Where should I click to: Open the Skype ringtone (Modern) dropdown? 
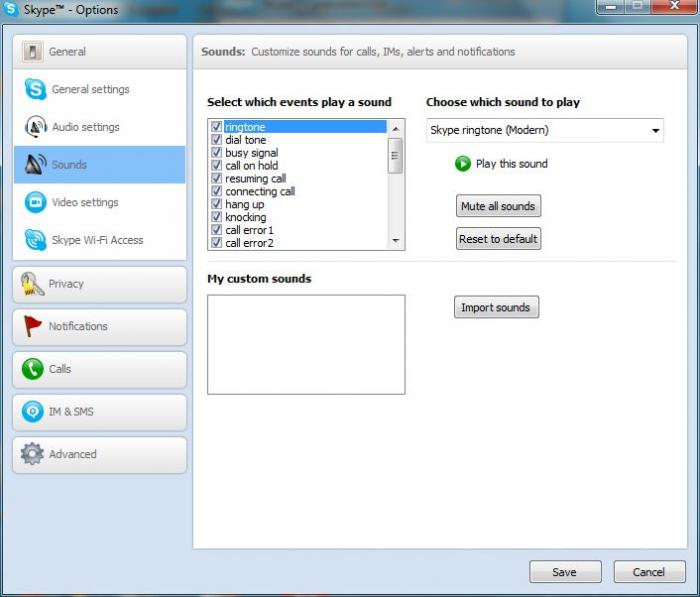(x=545, y=130)
